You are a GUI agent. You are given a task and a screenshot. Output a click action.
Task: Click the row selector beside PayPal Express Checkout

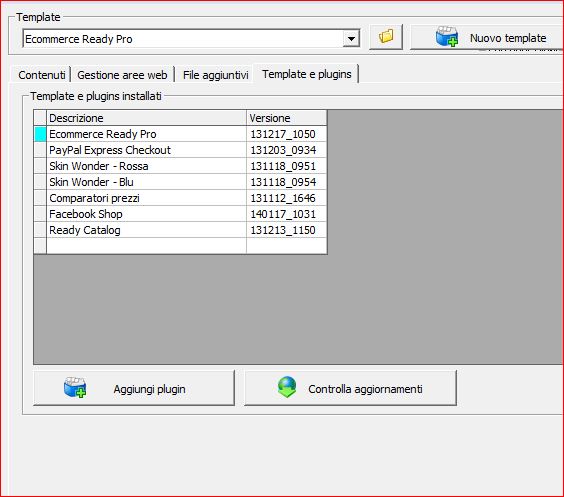click(40, 150)
